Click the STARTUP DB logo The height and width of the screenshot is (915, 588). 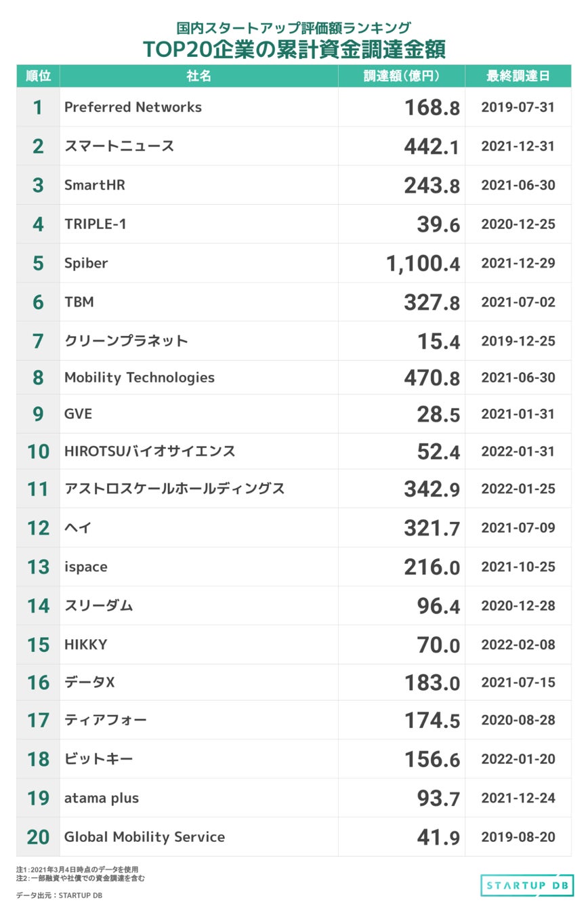(526, 884)
